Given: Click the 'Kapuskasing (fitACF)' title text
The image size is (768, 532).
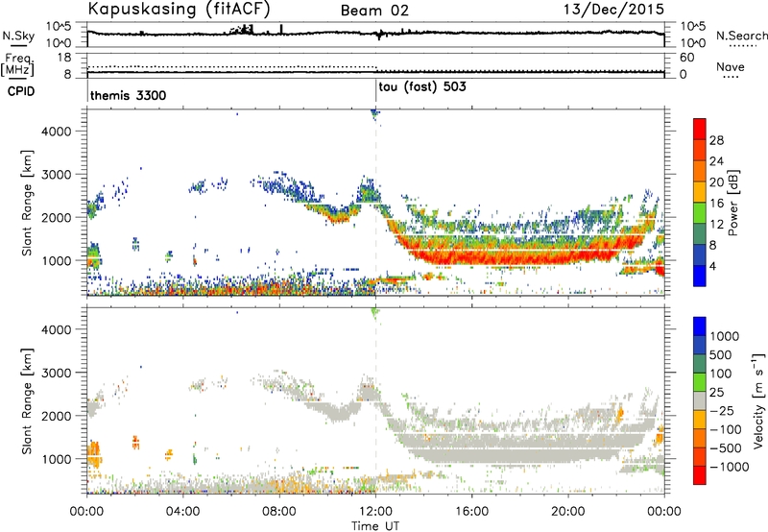Looking at the screenshot, I should (x=179, y=9).
